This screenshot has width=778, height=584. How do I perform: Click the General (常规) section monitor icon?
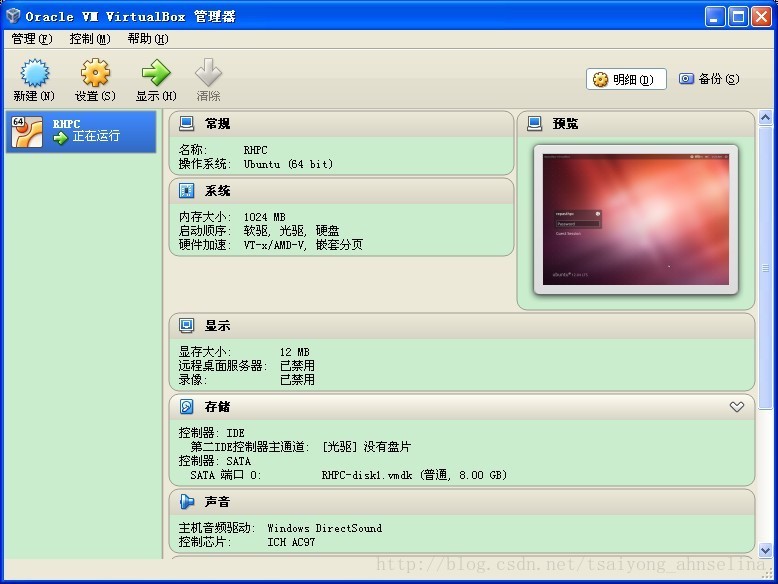(186, 124)
